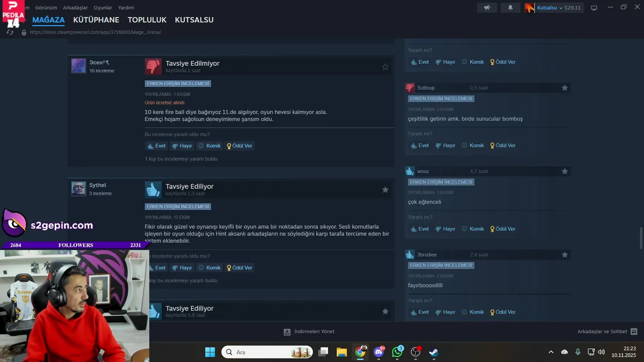Go to the KUTSALSU profile tab
Screen dimensions: 644x362
[x=194, y=20]
